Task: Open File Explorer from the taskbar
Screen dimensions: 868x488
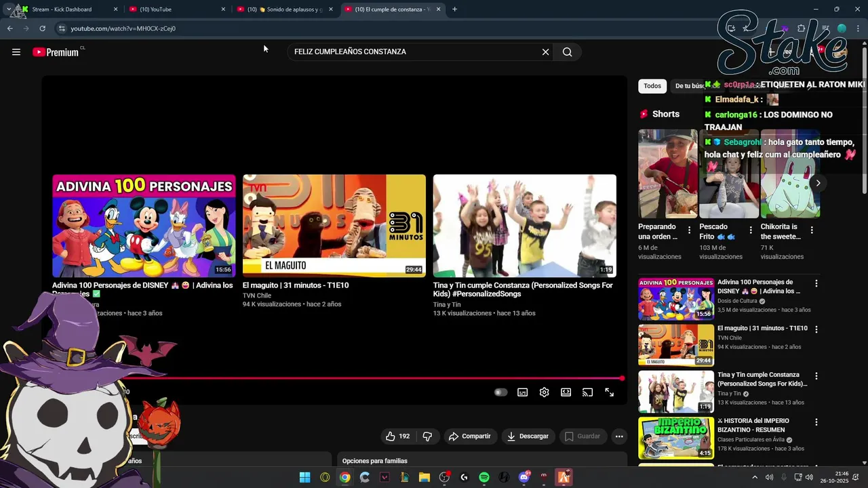Action: click(425, 477)
